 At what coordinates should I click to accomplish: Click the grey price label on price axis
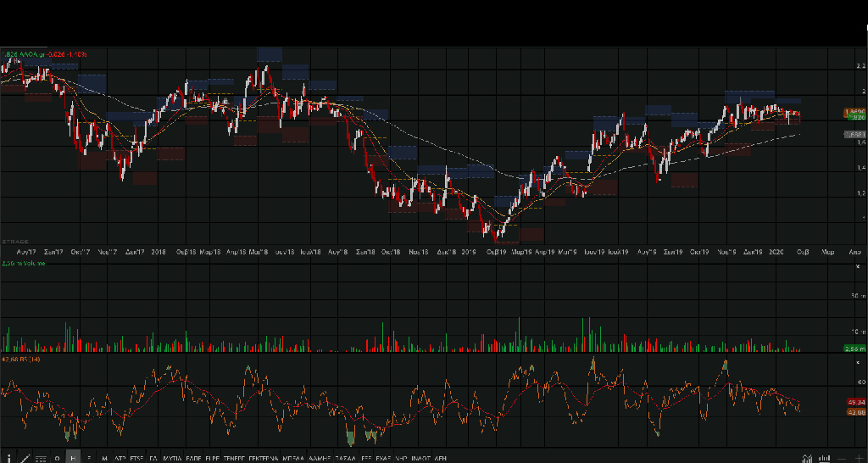point(854,134)
